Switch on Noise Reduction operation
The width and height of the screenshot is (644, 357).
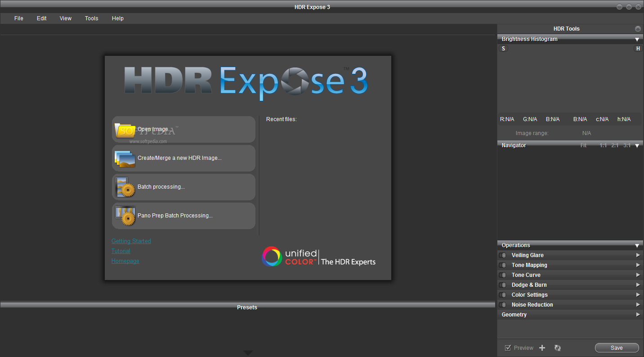502,305
